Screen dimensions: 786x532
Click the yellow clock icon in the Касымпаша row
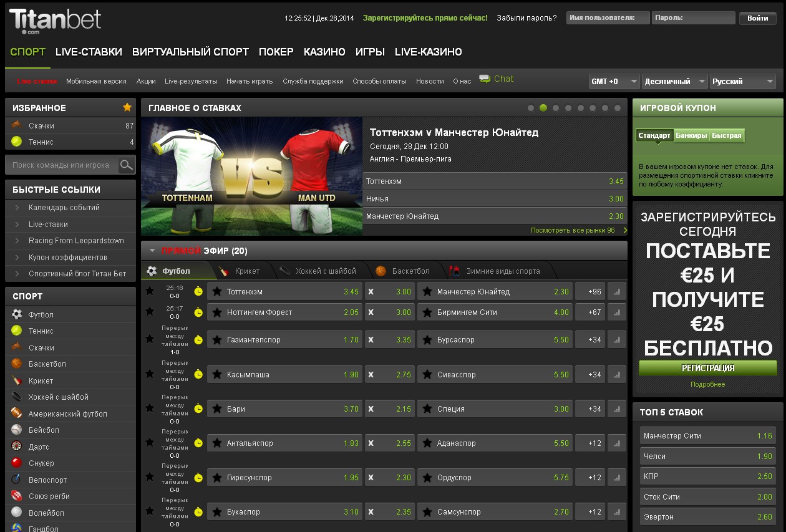pyautogui.click(x=198, y=374)
